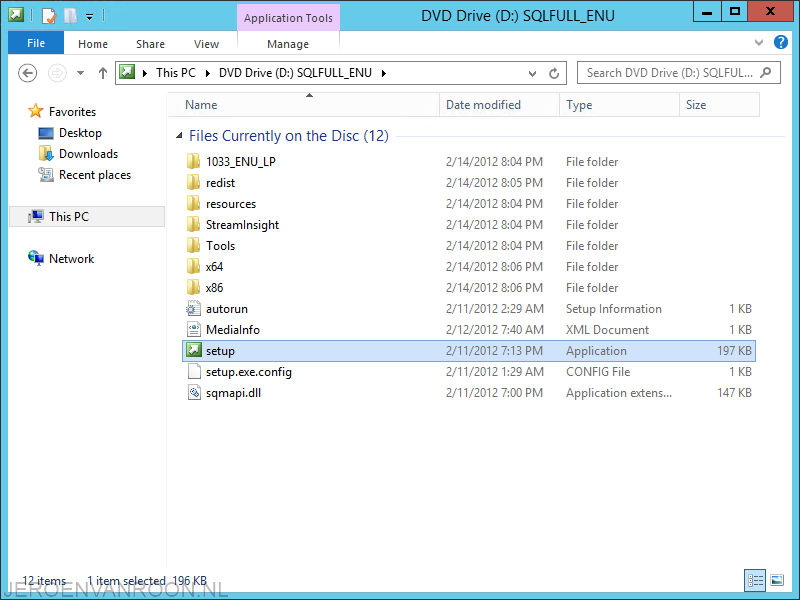Select the Application Tools contextual tab
800x600 pixels.
pos(288,18)
